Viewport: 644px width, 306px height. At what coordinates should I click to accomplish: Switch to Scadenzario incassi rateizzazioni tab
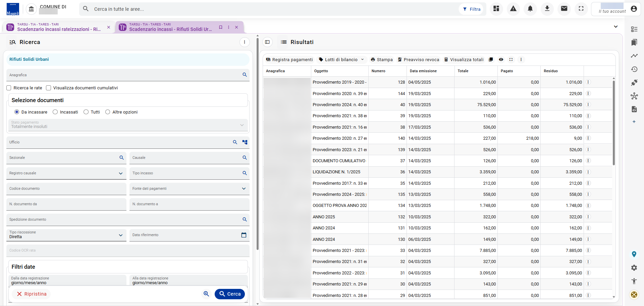tap(59, 27)
